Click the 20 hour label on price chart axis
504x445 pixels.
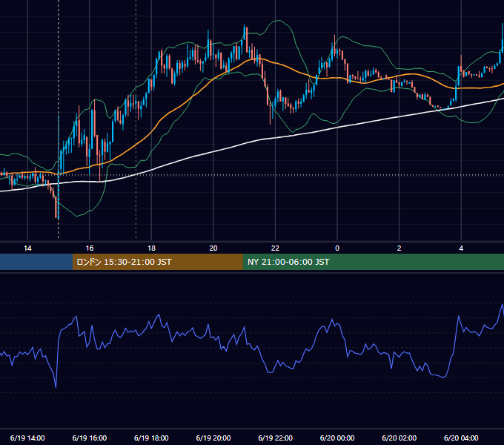click(x=213, y=248)
